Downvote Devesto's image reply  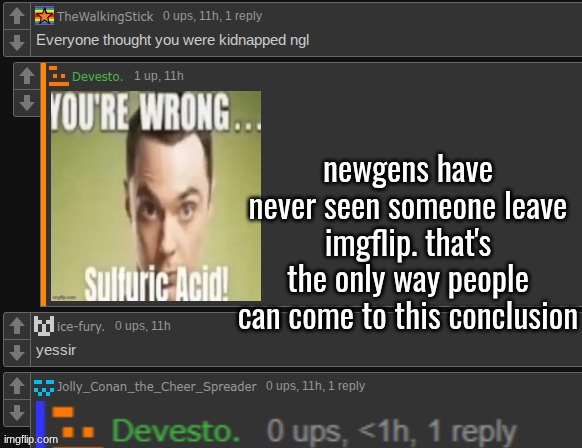click(27, 103)
